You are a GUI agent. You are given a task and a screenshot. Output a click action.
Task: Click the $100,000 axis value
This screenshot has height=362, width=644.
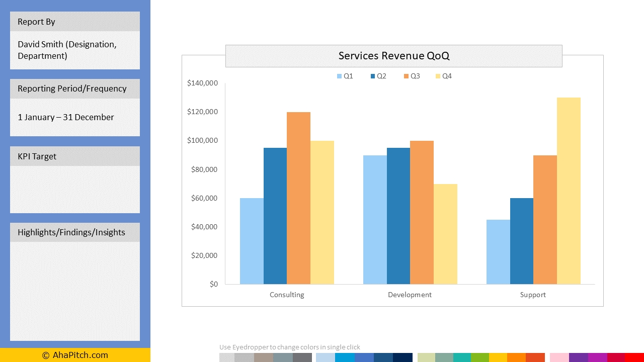[202, 140]
